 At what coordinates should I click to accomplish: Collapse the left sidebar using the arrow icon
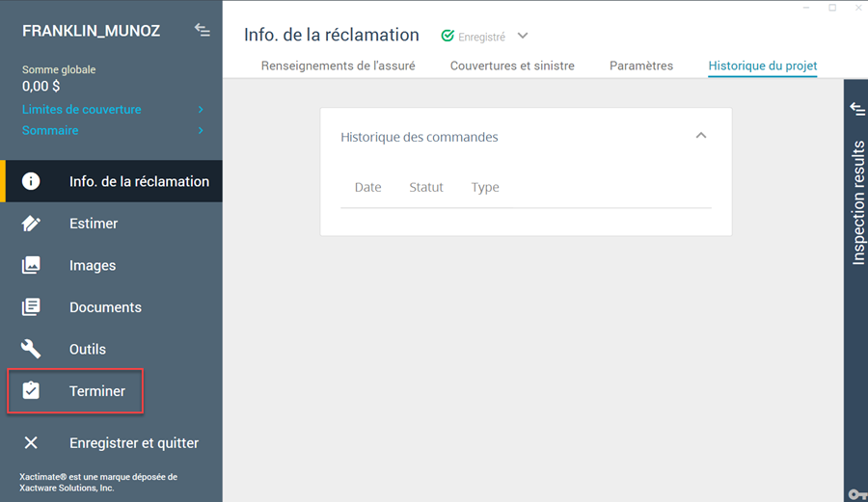tap(203, 30)
